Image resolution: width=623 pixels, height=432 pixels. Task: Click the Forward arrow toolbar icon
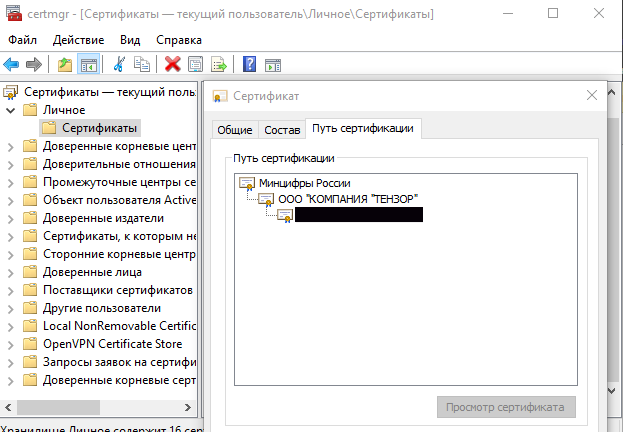click(34, 64)
